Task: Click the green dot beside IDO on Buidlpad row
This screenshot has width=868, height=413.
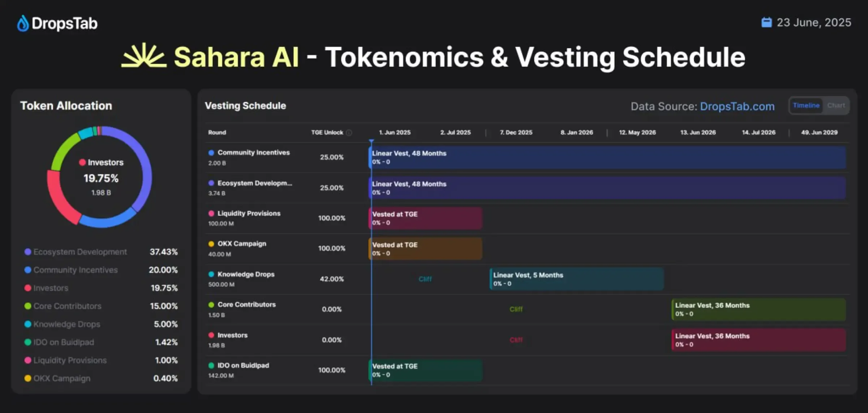Action: coord(211,365)
